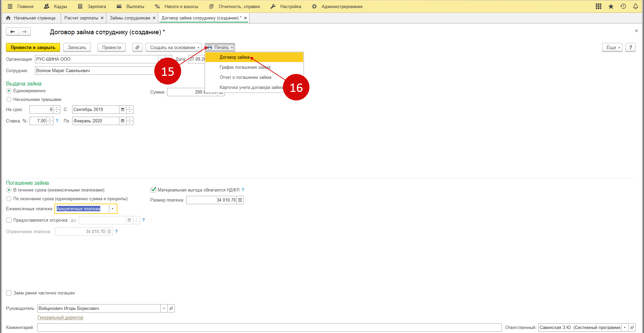The height and width of the screenshot is (333, 644).
Task: Switch to Начальная страница tab
Action: point(31,18)
